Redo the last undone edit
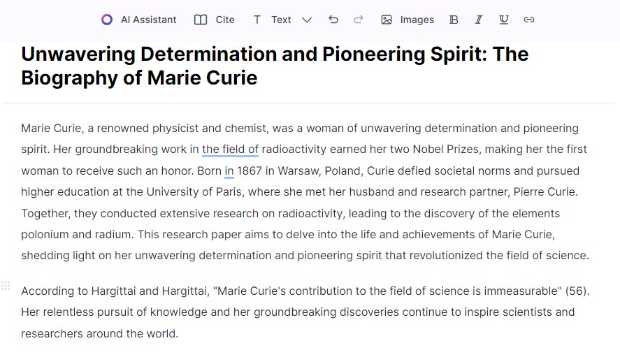 [359, 20]
